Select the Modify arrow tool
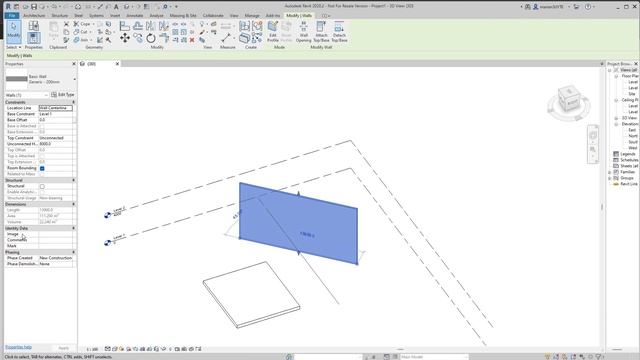This screenshot has width=640, height=360. [13, 31]
